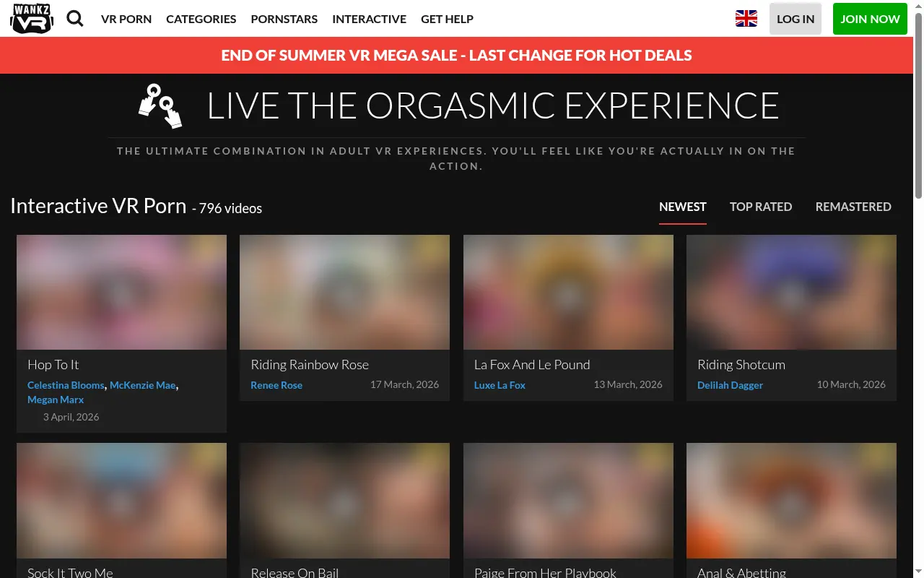924x578 pixels.
Task: Click the End of Summer sale banner
Action: 457,56
